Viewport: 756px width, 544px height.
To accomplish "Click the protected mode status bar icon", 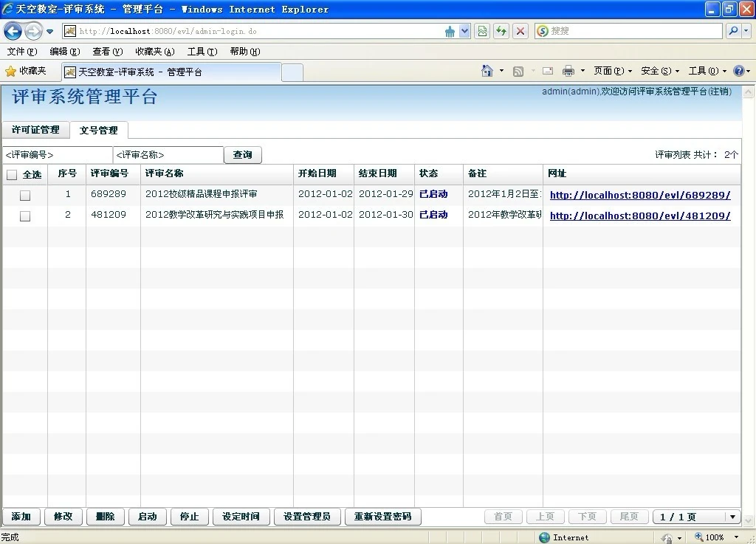I will [x=667, y=538].
